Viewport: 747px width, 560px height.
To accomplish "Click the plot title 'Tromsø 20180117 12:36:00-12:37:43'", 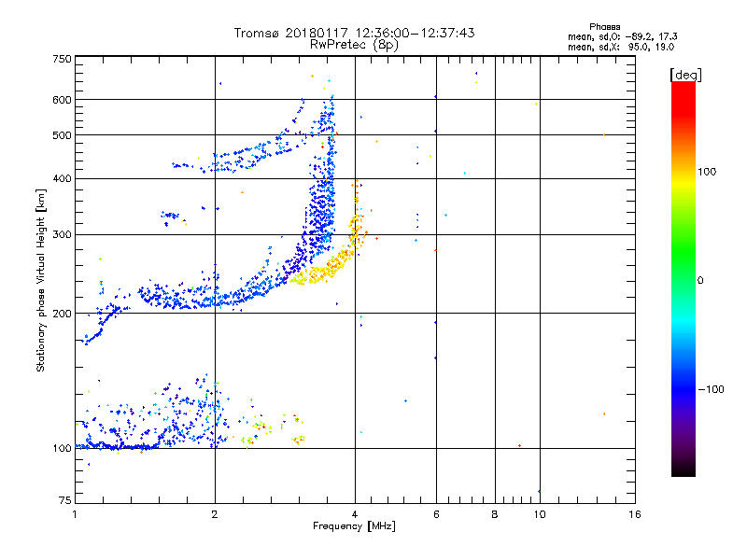I will click(x=354, y=33).
